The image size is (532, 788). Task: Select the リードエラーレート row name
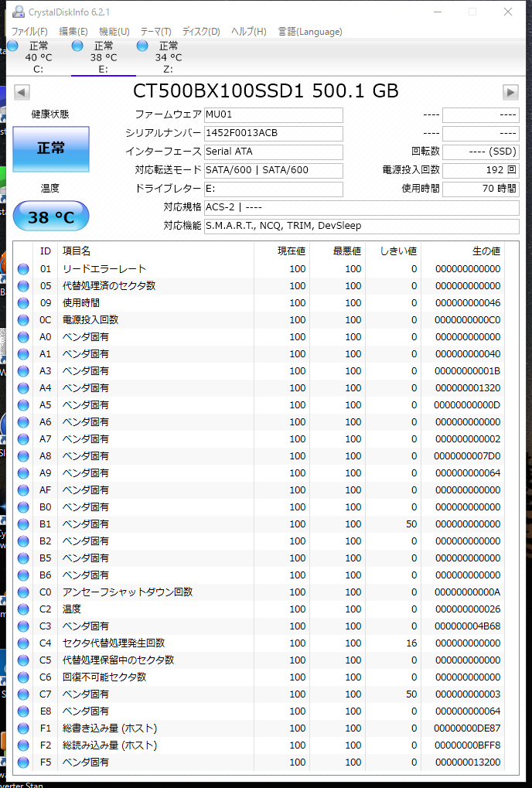click(x=104, y=269)
